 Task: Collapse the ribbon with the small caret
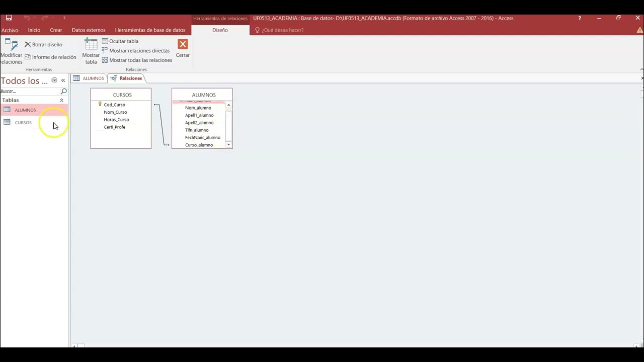click(641, 69)
